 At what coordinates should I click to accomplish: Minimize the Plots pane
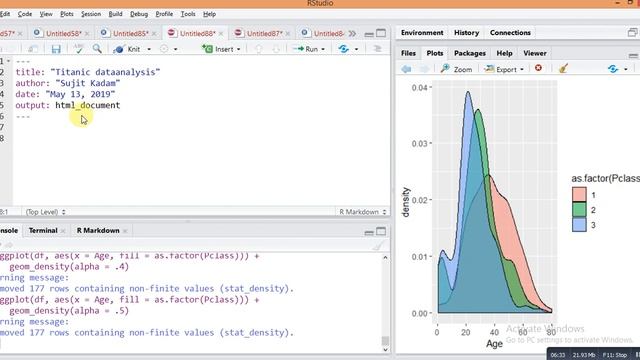633,55
